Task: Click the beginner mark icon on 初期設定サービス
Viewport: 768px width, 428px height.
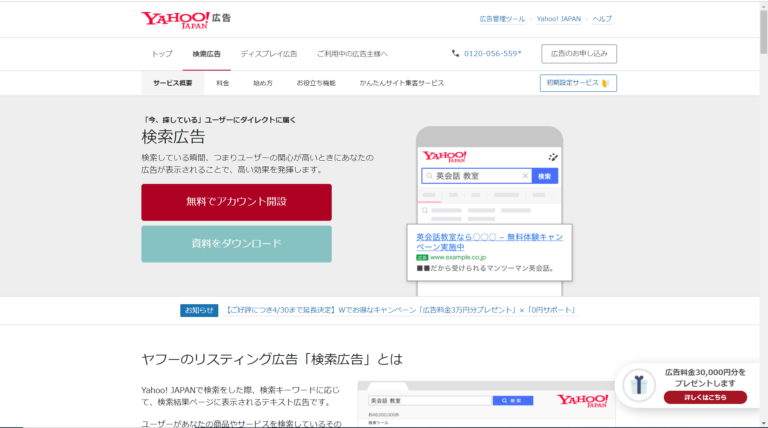Action: [x=605, y=83]
